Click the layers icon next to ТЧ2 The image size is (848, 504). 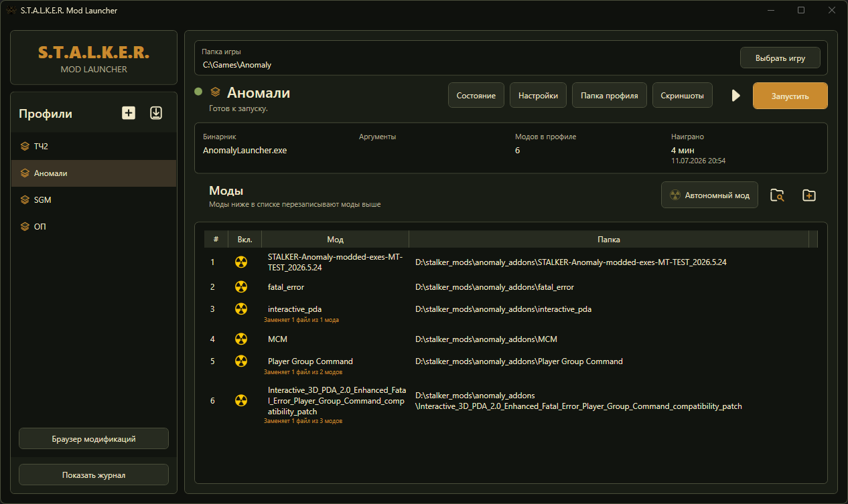click(x=25, y=147)
